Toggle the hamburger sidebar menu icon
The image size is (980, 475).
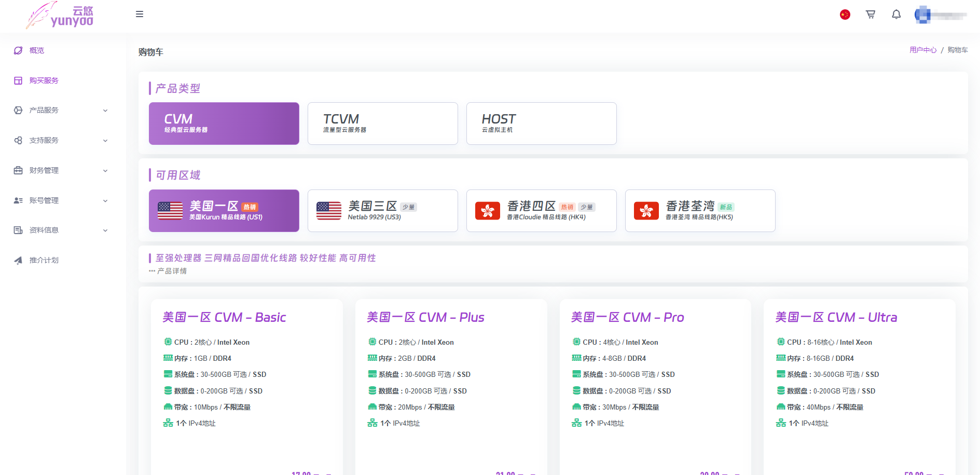pyautogui.click(x=140, y=15)
